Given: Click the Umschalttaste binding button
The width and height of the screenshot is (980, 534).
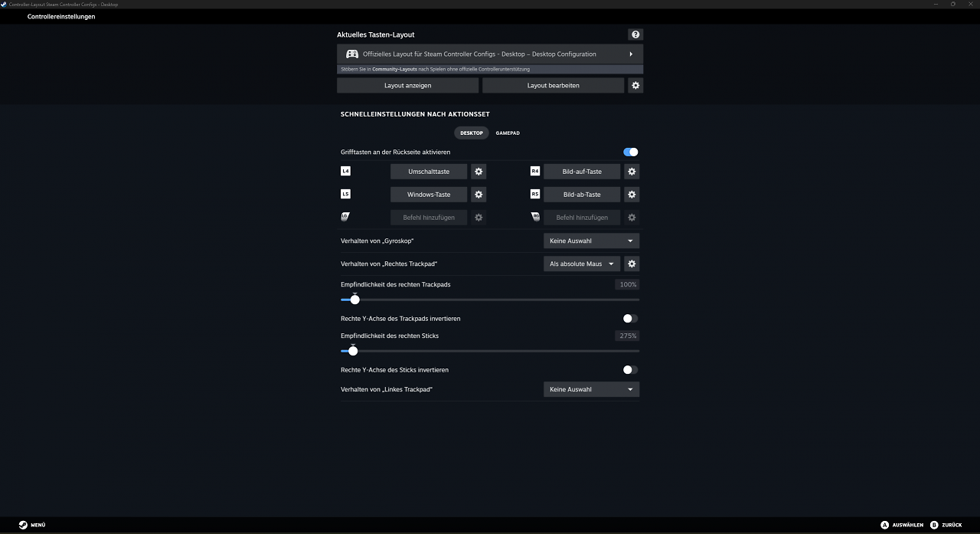Looking at the screenshot, I should (429, 172).
